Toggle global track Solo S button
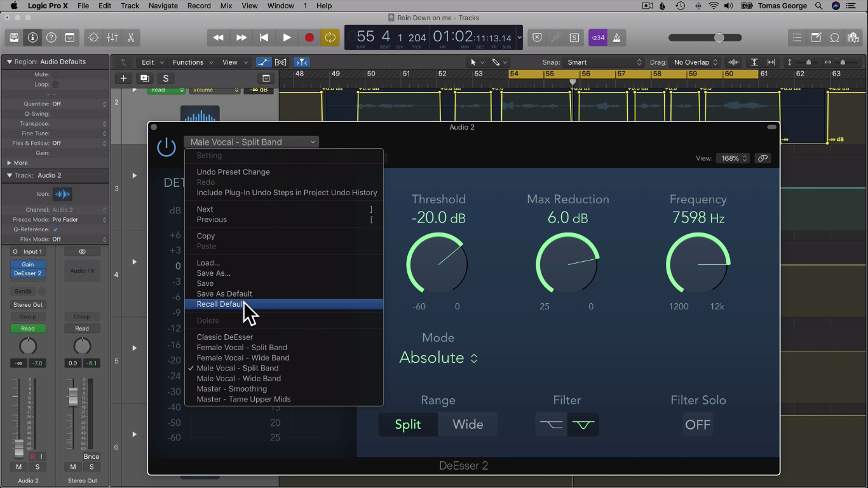The width and height of the screenshot is (868, 488). coord(166,78)
